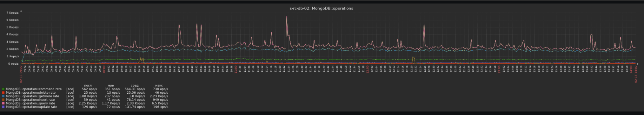Click the red 12:00 time axis marker
Screen dimensions: 644x115
pyautogui.click(x=368, y=69)
